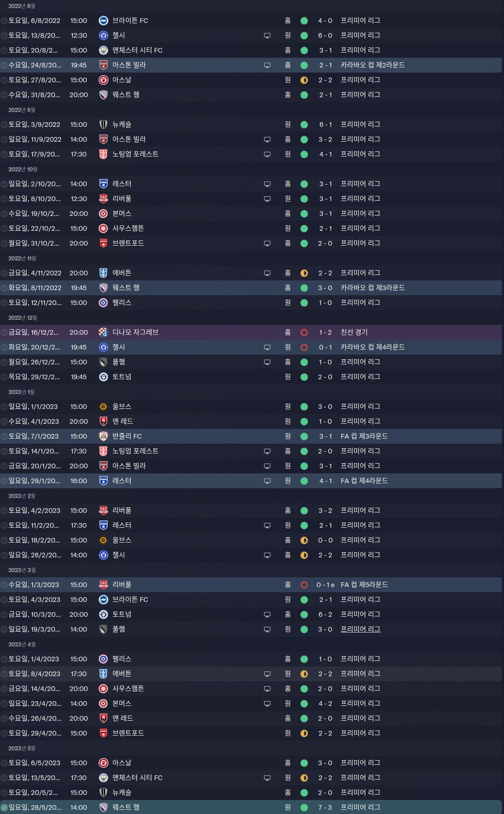Open underlined 프리미어 리그 link on 19/3 Fulham row
The height and width of the screenshot is (814, 504).
point(360,629)
